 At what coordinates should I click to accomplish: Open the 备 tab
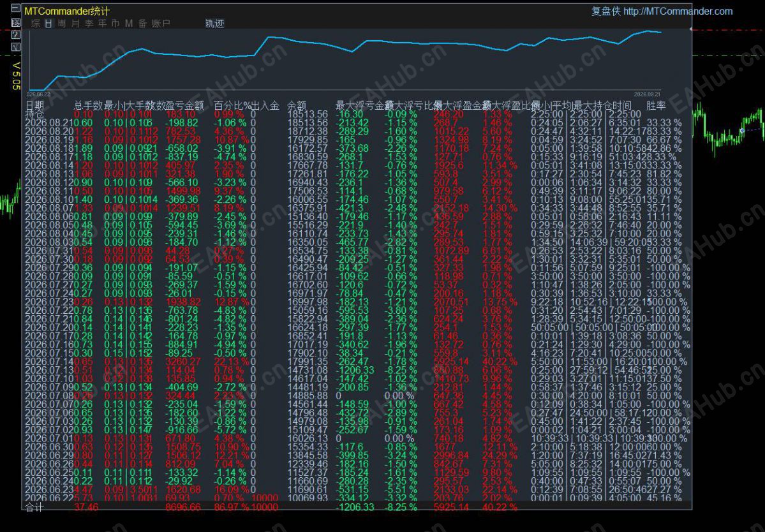pos(142,24)
